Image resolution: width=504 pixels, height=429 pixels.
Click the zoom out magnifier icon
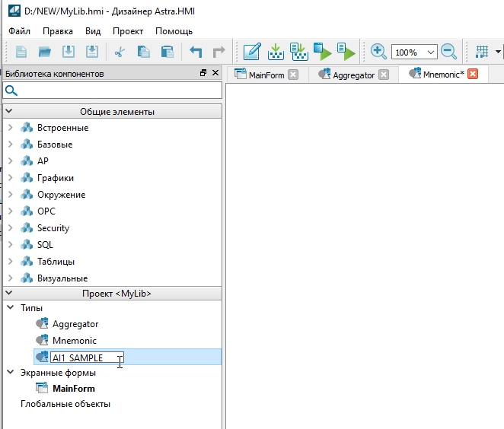click(448, 52)
